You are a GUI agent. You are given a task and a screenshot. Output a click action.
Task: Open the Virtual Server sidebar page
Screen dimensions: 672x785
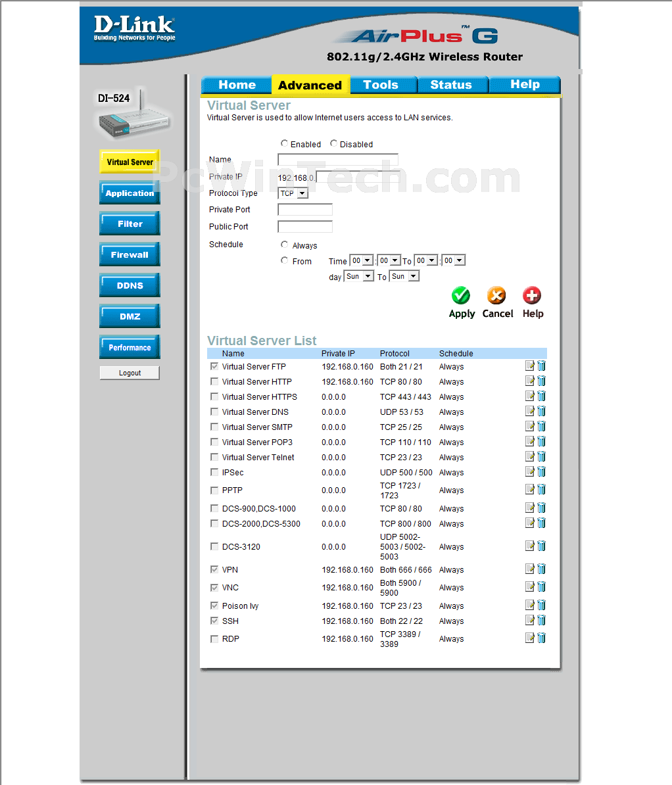(x=130, y=162)
